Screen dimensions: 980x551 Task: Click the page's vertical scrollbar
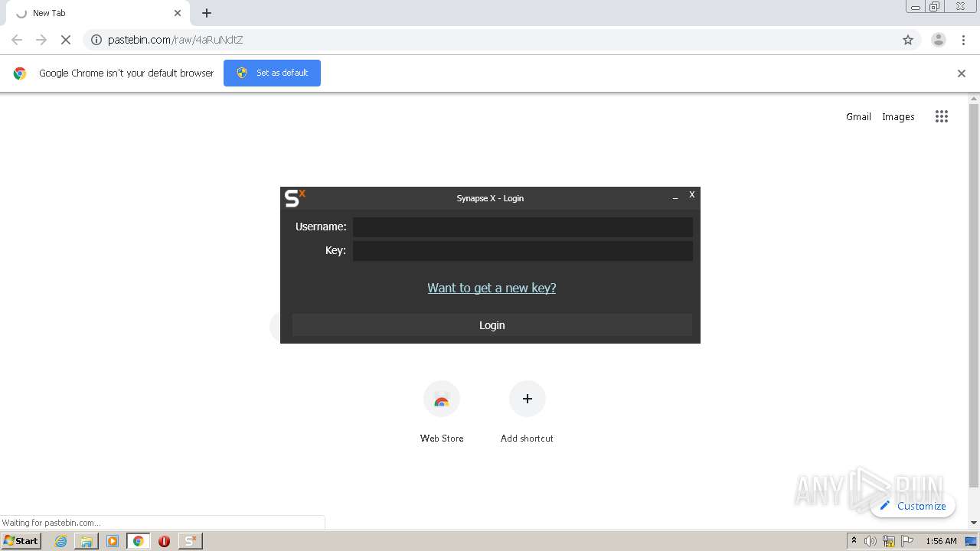(974, 295)
